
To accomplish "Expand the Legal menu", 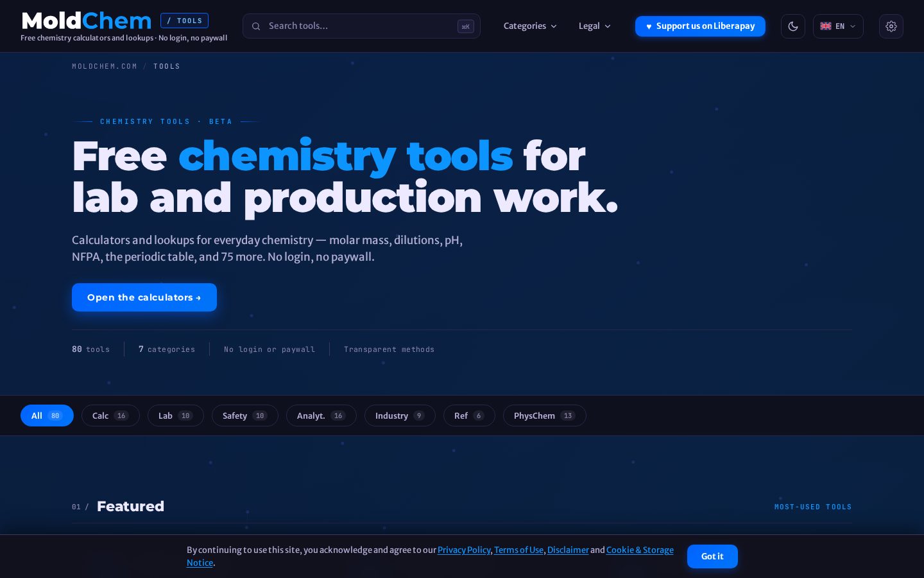I will click(x=594, y=26).
